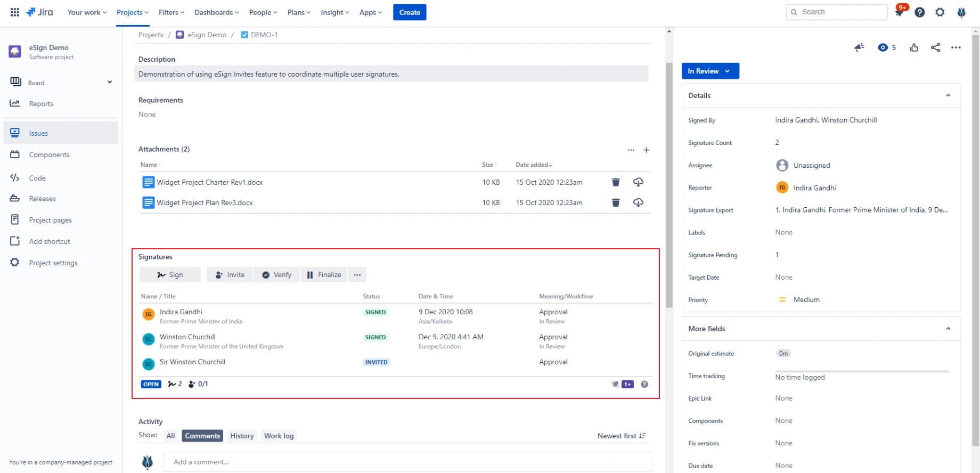The width and height of the screenshot is (980, 473).
Task: Click the signatures 1+ badge
Action: (x=628, y=384)
